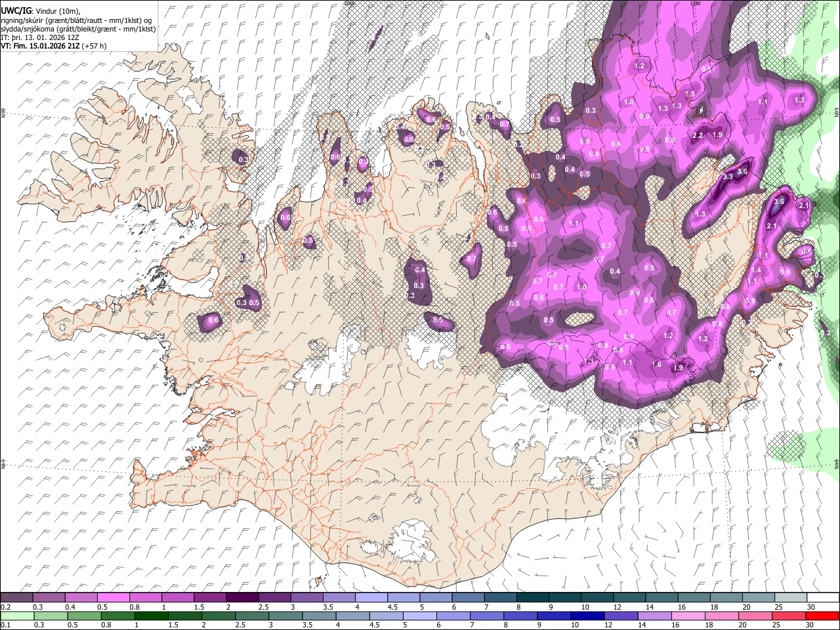The image size is (840, 630).
Task: Click the palest green lower swatch at 0.1
Action: (17, 616)
